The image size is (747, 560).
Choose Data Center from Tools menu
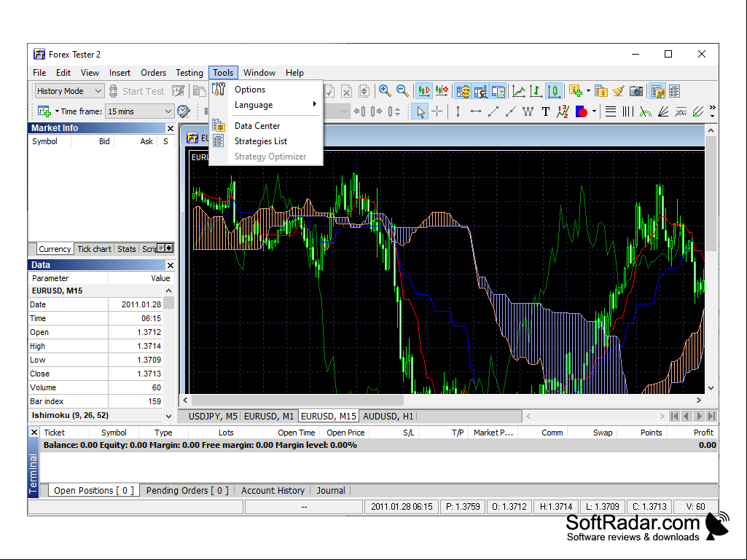click(257, 126)
